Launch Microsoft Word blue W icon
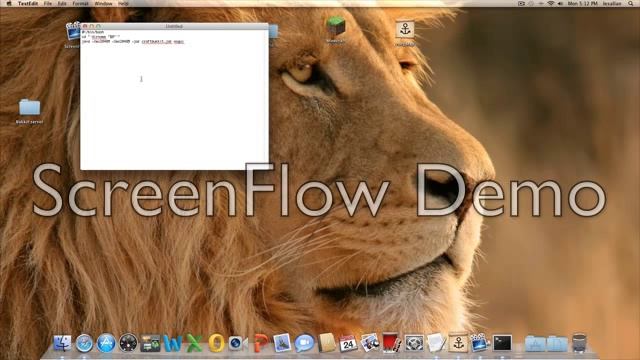 (x=173, y=343)
